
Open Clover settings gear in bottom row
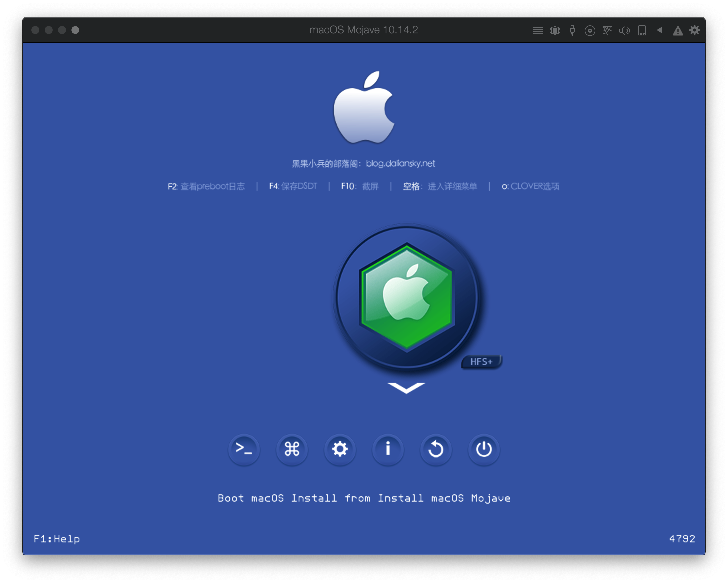coord(340,449)
